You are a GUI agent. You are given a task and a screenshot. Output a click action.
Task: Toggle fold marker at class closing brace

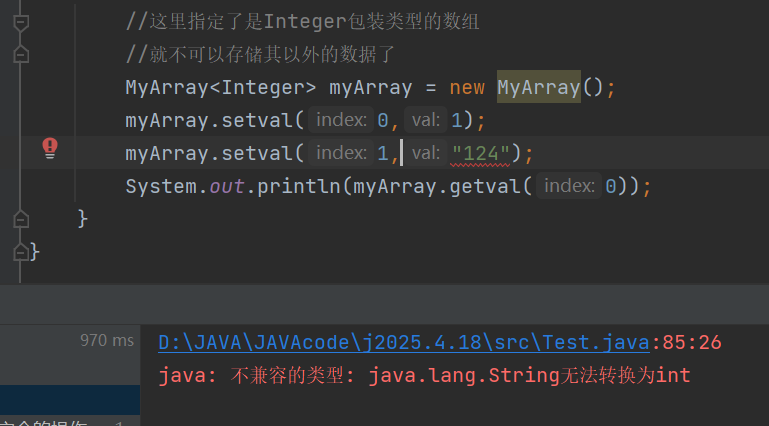tap(21, 252)
